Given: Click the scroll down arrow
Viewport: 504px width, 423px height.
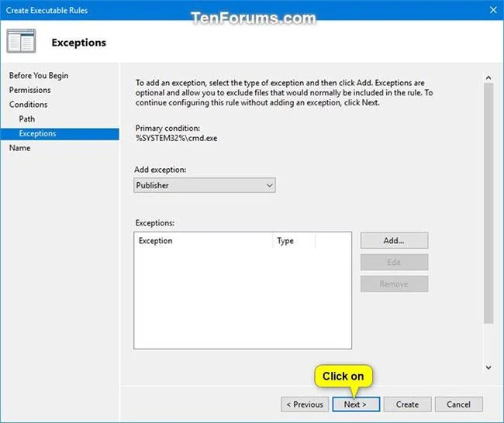Looking at the screenshot, I should click(488, 367).
